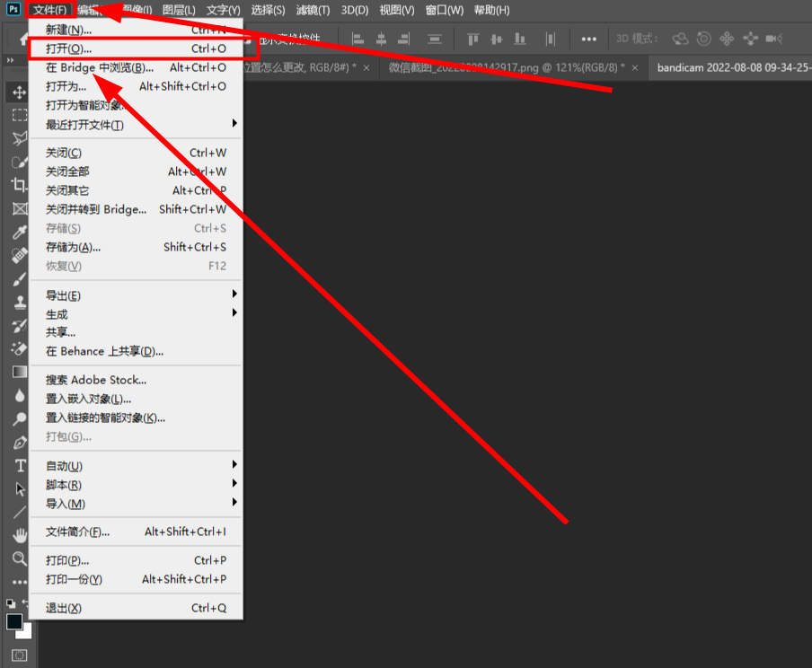Screen dimensions: 812x668
Task: Choose the Gradient tool
Action: pos(19,371)
